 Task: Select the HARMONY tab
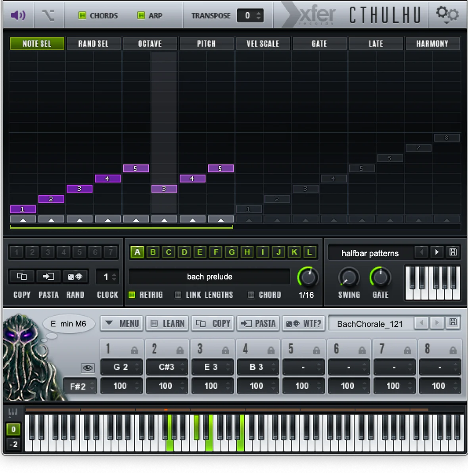pos(432,44)
